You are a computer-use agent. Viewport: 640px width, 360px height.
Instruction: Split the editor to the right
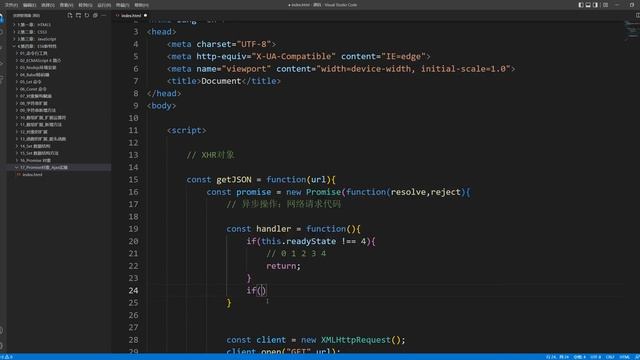click(637, 16)
